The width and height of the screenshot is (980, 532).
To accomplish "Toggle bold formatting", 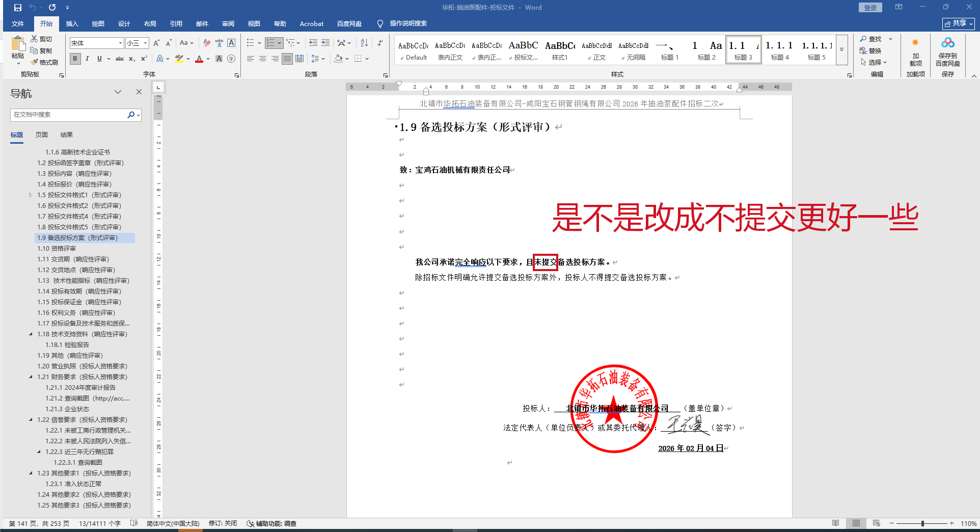I will (x=75, y=59).
